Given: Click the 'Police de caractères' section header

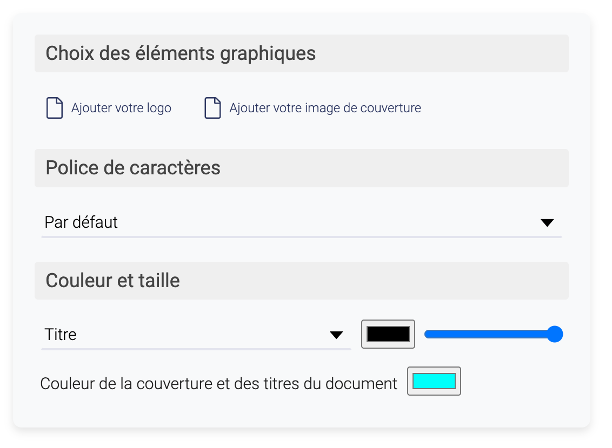Looking at the screenshot, I should [x=133, y=168].
